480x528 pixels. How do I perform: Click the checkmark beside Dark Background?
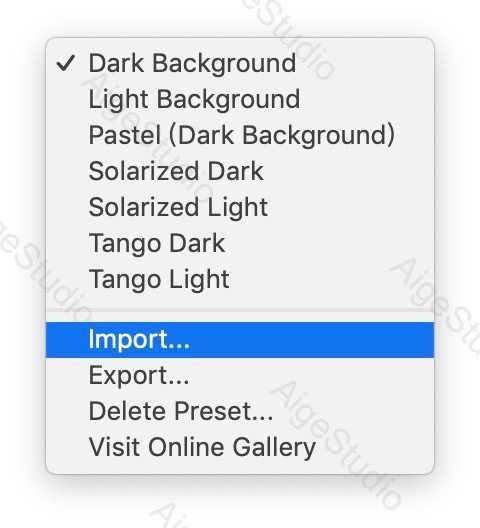[66, 63]
